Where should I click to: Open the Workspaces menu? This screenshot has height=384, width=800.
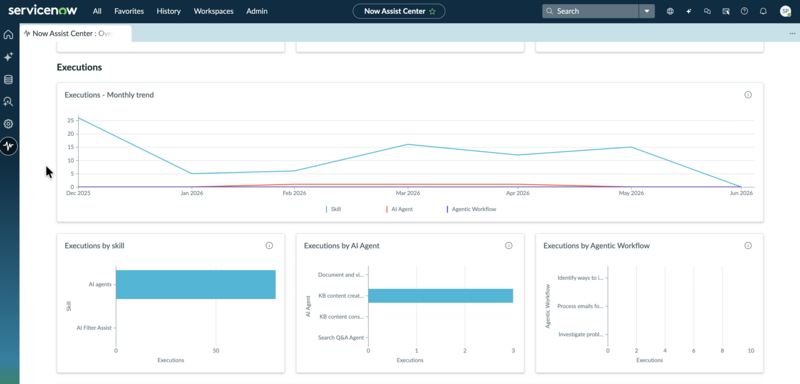[x=214, y=11]
